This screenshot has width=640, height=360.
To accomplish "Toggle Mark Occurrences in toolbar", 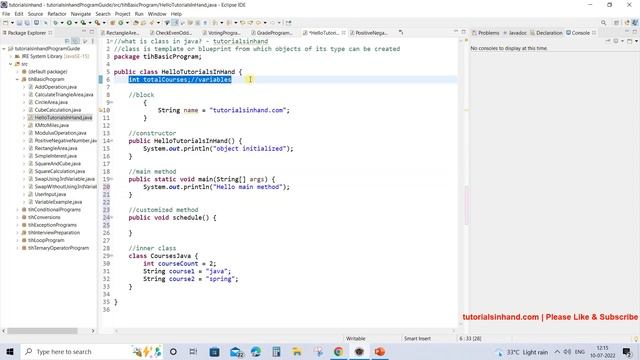I will point(174,23).
